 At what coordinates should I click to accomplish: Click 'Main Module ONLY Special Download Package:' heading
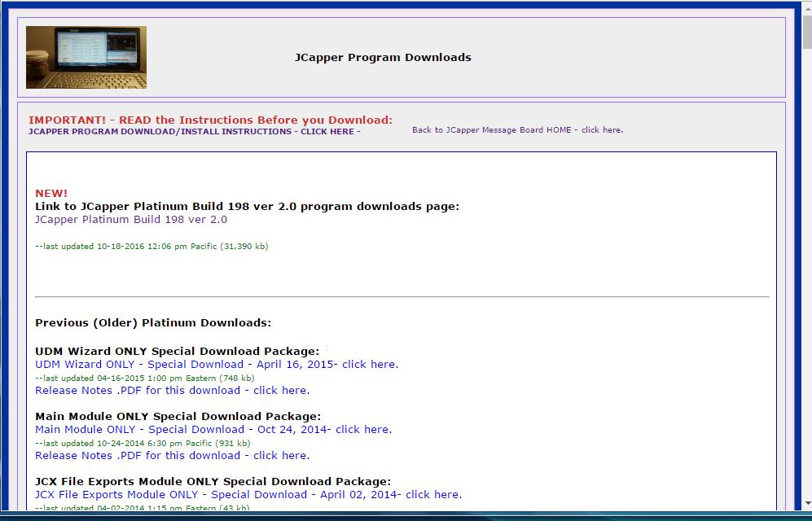tap(178, 417)
